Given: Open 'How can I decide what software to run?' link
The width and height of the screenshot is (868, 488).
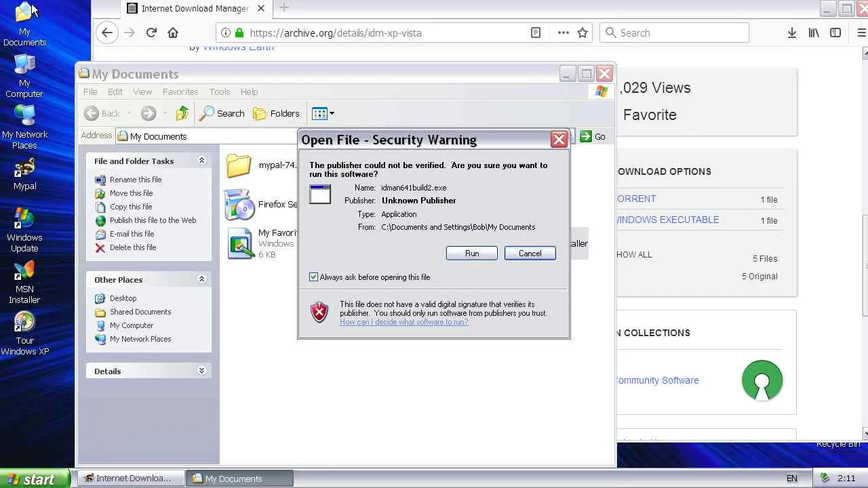Looking at the screenshot, I should pos(404,322).
